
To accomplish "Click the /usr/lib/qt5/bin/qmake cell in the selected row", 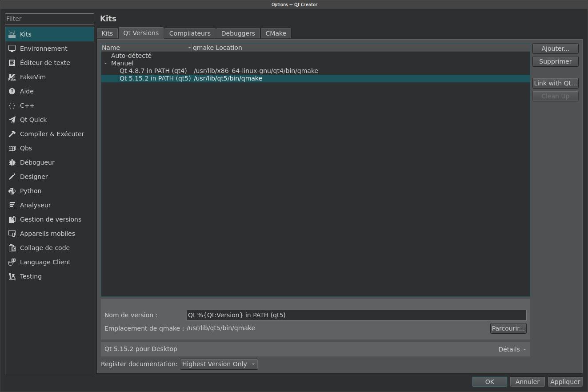I will coord(228,78).
